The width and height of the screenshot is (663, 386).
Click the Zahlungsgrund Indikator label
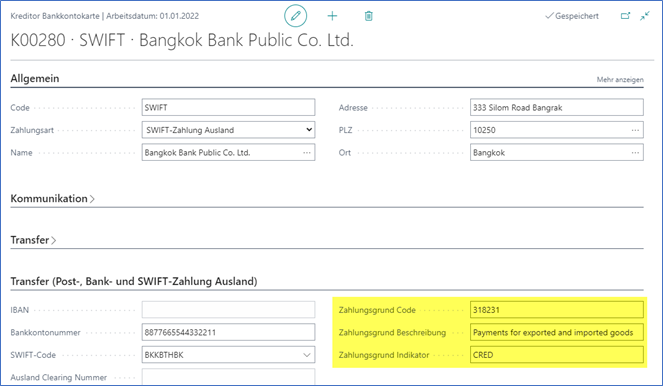point(384,355)
